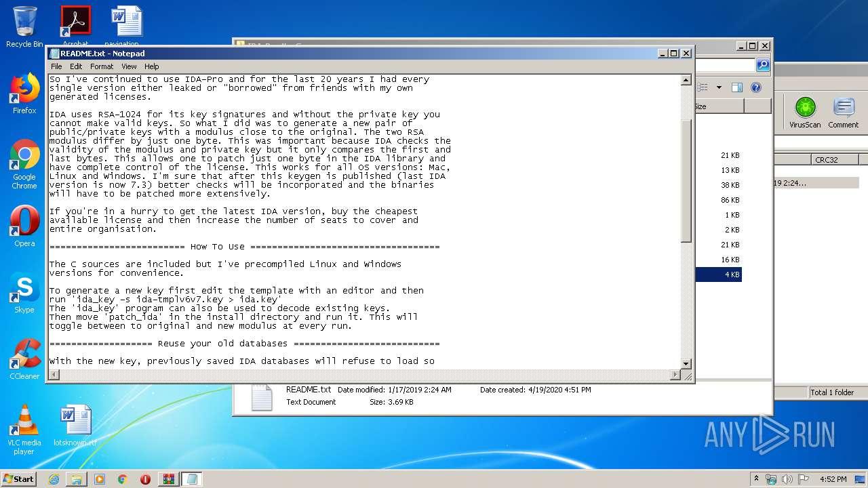Toggle the Explorer preview pane icon
Image resolution: width=868 pixels, height=488 pixels.
pyautogui.click(x=737, y=87)
